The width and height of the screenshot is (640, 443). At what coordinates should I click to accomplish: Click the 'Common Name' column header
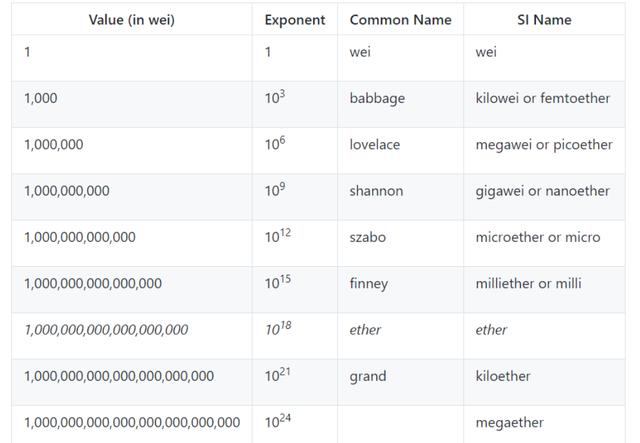click(400, 20)
